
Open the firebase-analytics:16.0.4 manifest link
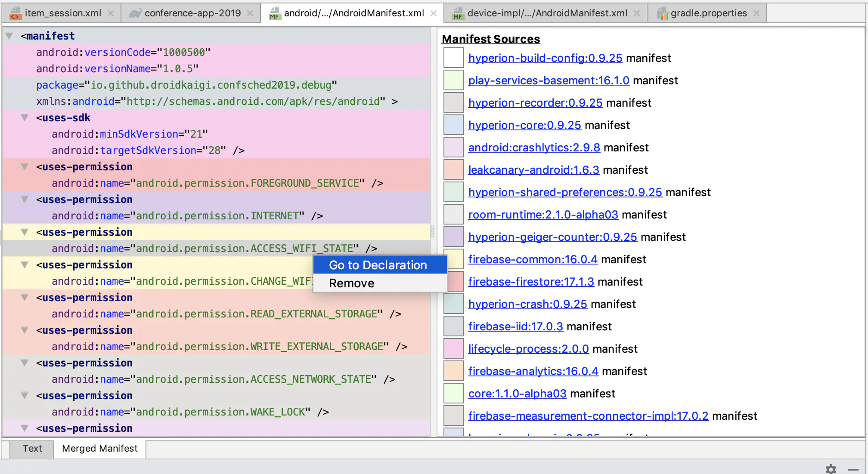(x=533, y=371)
